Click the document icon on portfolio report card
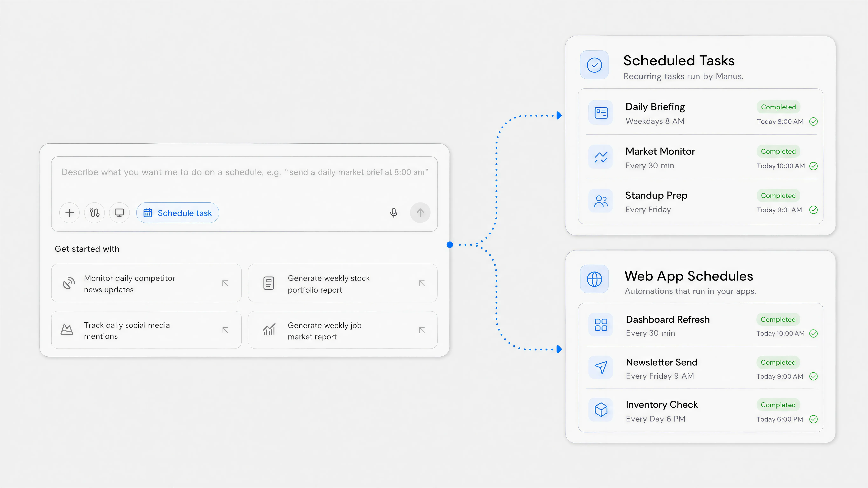The width and height of the screenshot is (868, 488). (x=269, y=283)
